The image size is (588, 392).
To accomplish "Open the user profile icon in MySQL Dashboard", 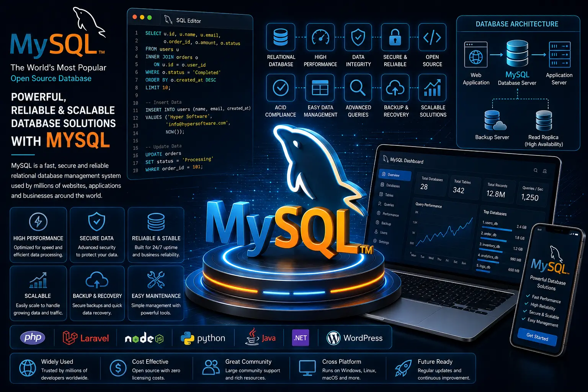I will click(545, 171).
